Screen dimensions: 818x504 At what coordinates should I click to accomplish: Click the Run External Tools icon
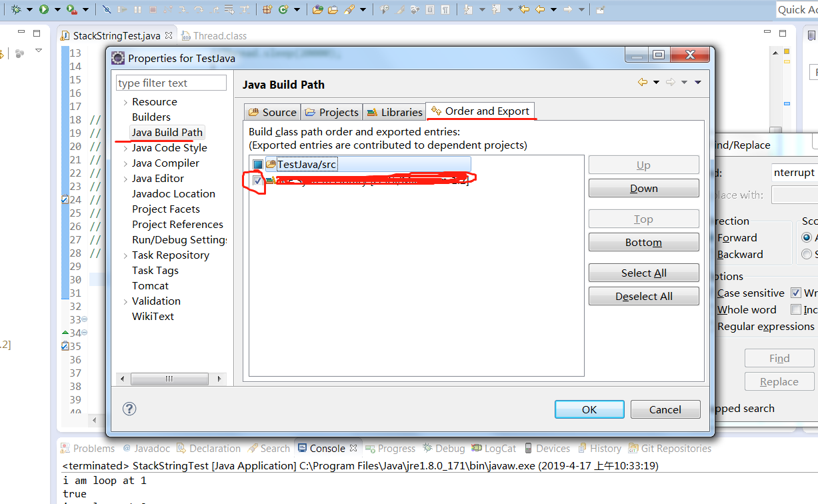pyautogui.click(x=71, y=9)
